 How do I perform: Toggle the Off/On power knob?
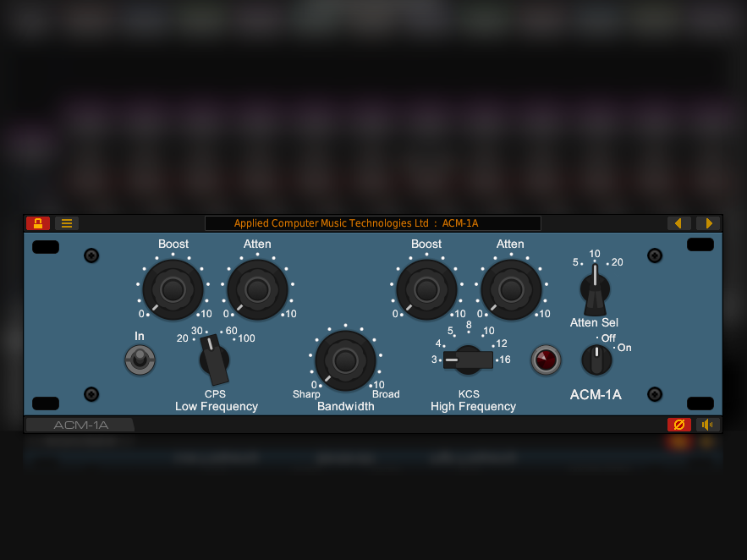click(596, 360)
